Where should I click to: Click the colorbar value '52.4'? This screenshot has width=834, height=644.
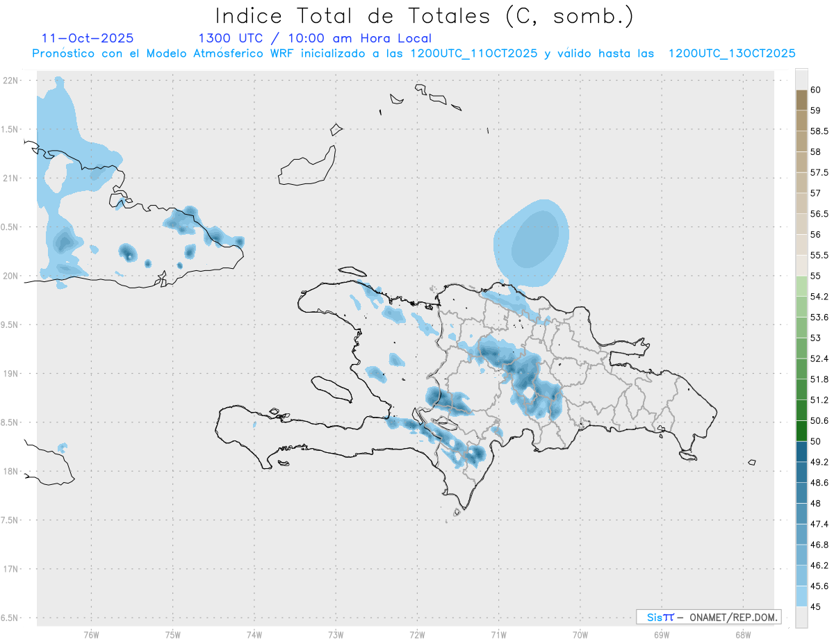point(819,358)
